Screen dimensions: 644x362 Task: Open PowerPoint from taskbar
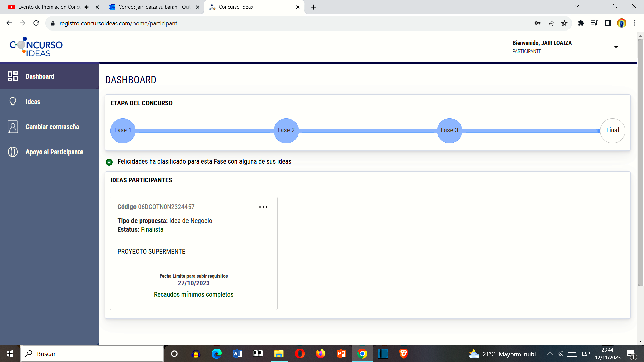tap(341, 354)
